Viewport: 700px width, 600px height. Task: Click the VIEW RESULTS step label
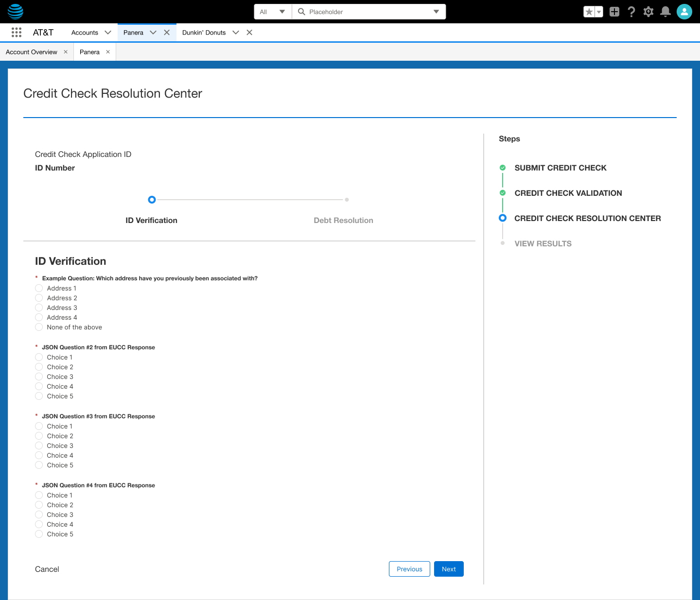coord(543,243)
